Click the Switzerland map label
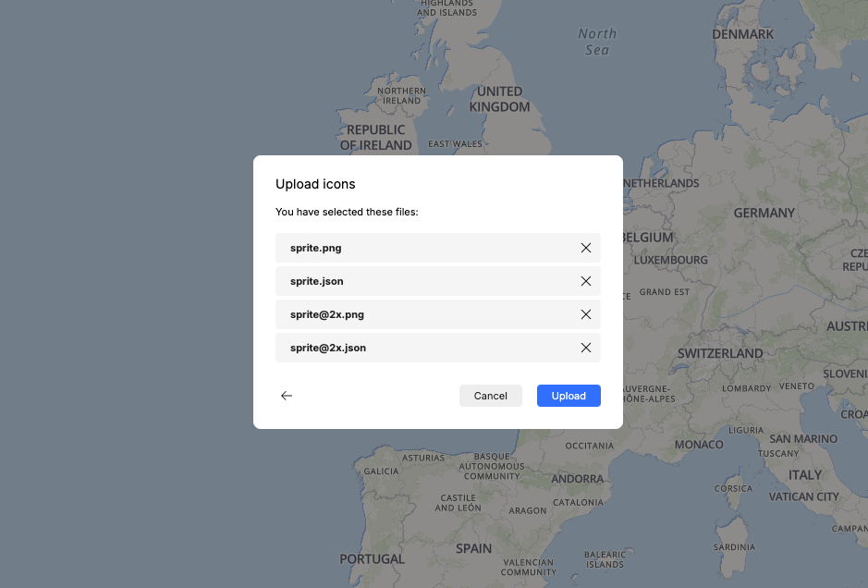Image resolution: width=868 pixels, height=588 pixels. click(720, 353)
